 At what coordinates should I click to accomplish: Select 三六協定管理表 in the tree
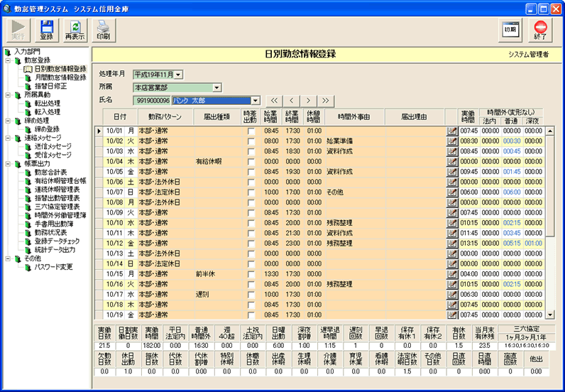pyautogui.click(x=57, y=207)
